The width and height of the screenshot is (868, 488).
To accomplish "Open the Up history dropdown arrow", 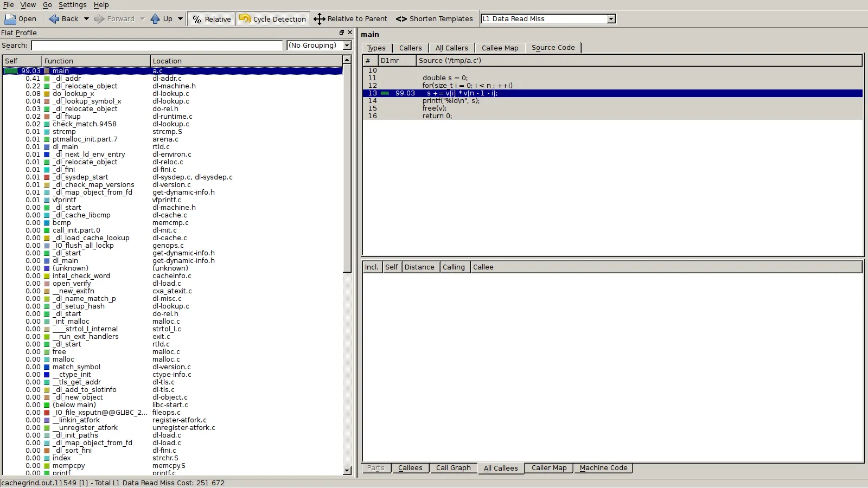I will tap(180, 19).
